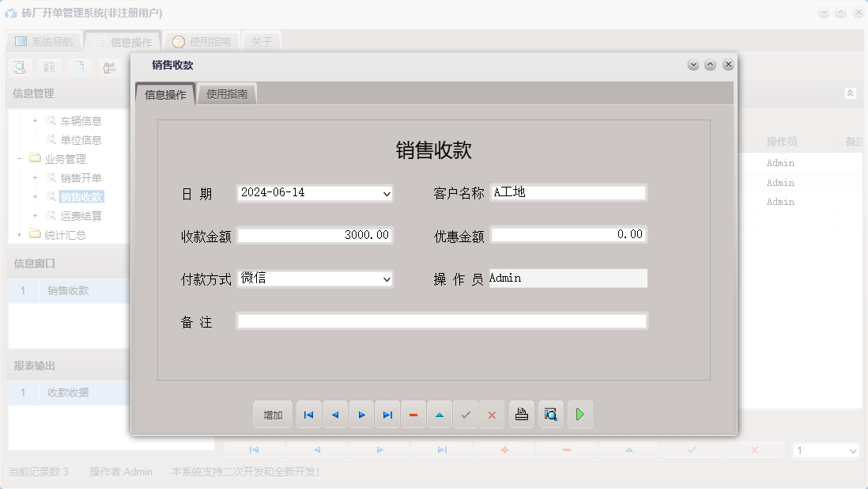The image size is (868, 489).
Task: Cancel changes with the red X icon
Action: coord(492,414)
